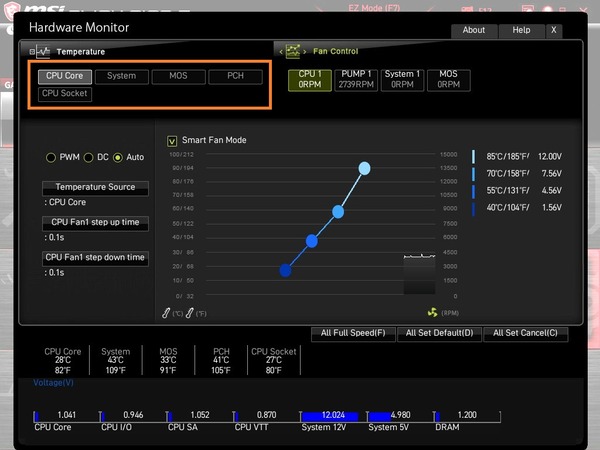Image resolution: width=600 pixels, height=450 pixels.
Task: Select the DC radio button
Action: (x=88, y=157)
